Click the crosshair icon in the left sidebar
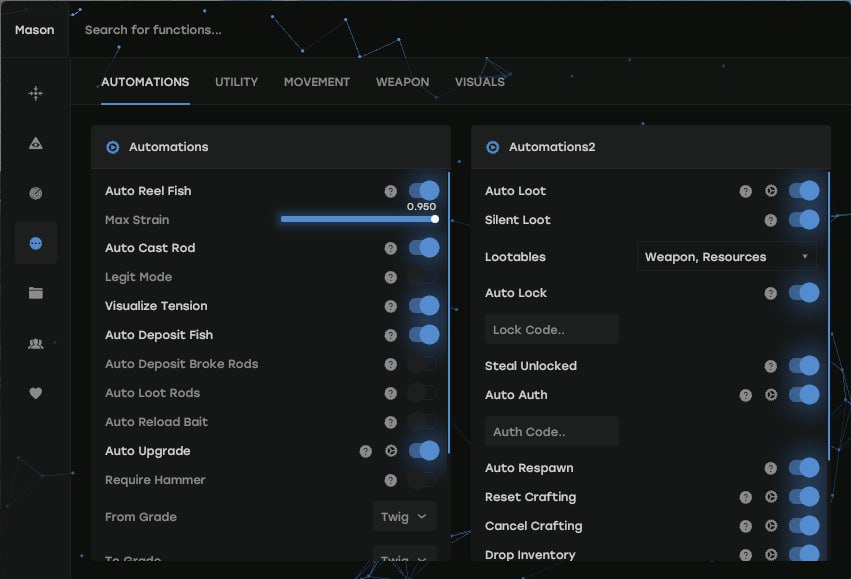Viewport: 851px width, 579px height. coord(36,93)
